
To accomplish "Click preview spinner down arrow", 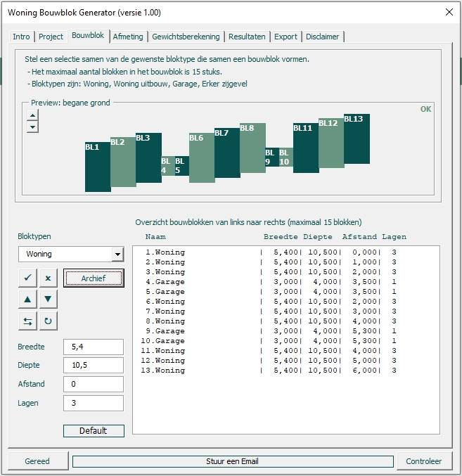I will pos(32,127).
